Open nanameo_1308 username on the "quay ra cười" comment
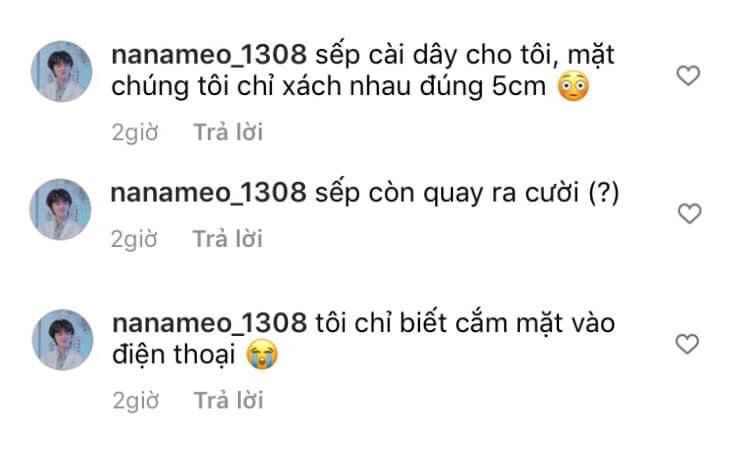The image size is (750, 460). click(x=209, y=193)
